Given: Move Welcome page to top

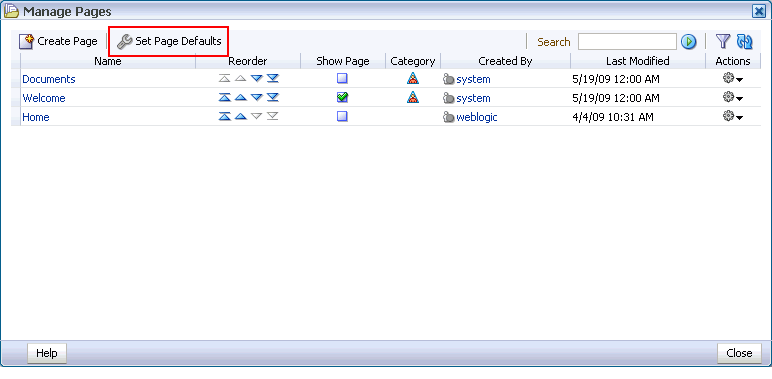Looking at the screenshot, I should [x=225, y=97].
